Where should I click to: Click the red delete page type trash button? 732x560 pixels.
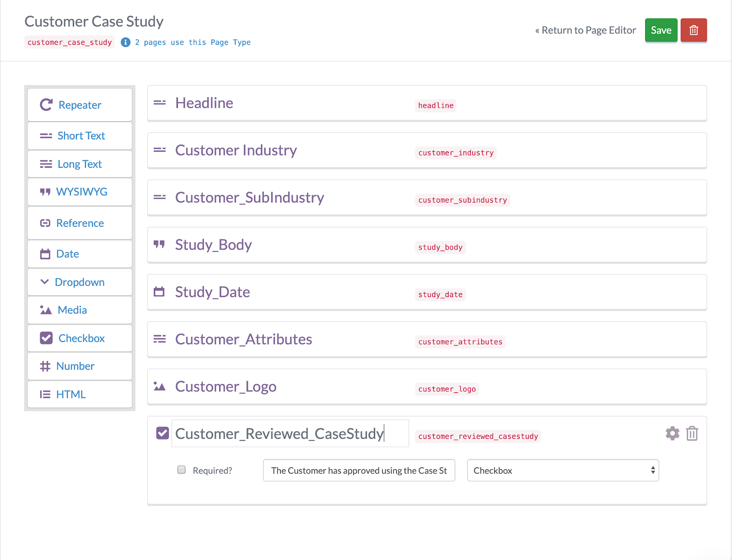694,30
